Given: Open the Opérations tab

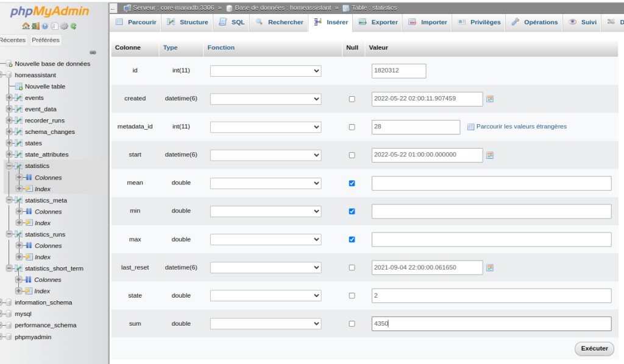Looking at the screenshot, I should pyautogui.click(x=534, y=23).
